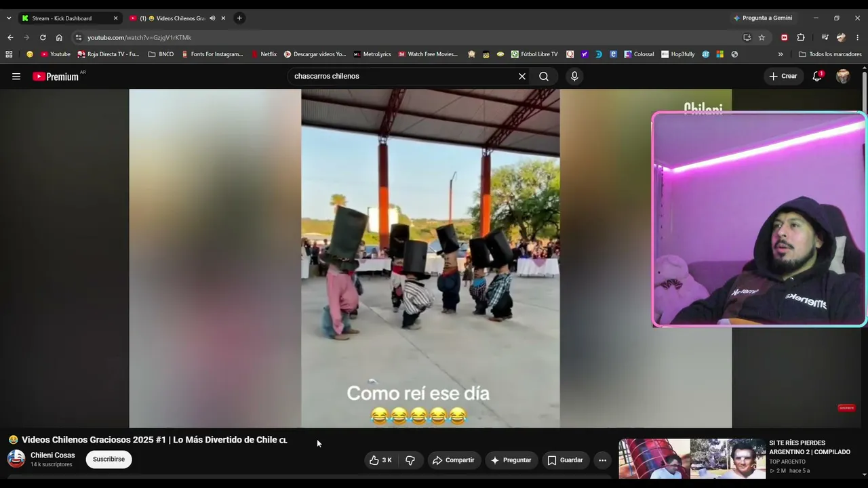868x488 pixels.
Task: Open the YouTube account avatar menu
Action: coord(843,77)
